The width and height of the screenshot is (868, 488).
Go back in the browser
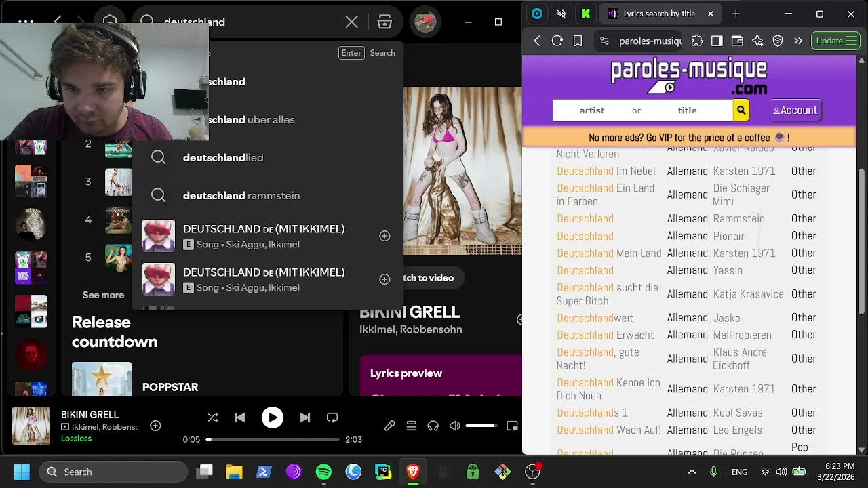pos(537,41)
